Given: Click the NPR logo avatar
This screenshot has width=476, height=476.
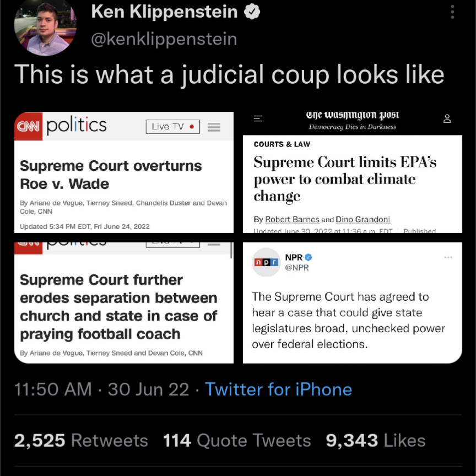Looking at the screenshot, I should [266, 262].
